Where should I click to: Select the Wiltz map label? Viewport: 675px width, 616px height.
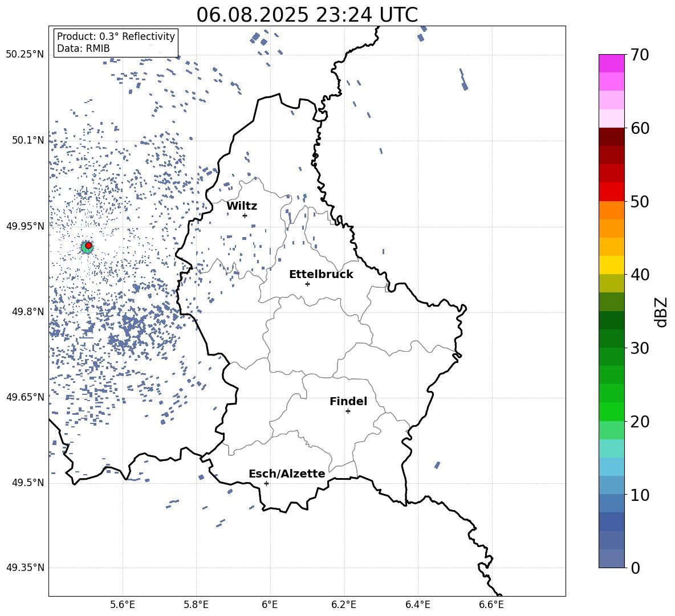coord(242,206)
